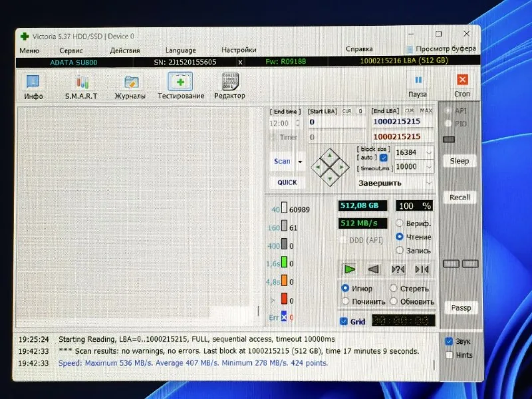
Task: Select the API access mode radio
Action: (x=448, y=111)
